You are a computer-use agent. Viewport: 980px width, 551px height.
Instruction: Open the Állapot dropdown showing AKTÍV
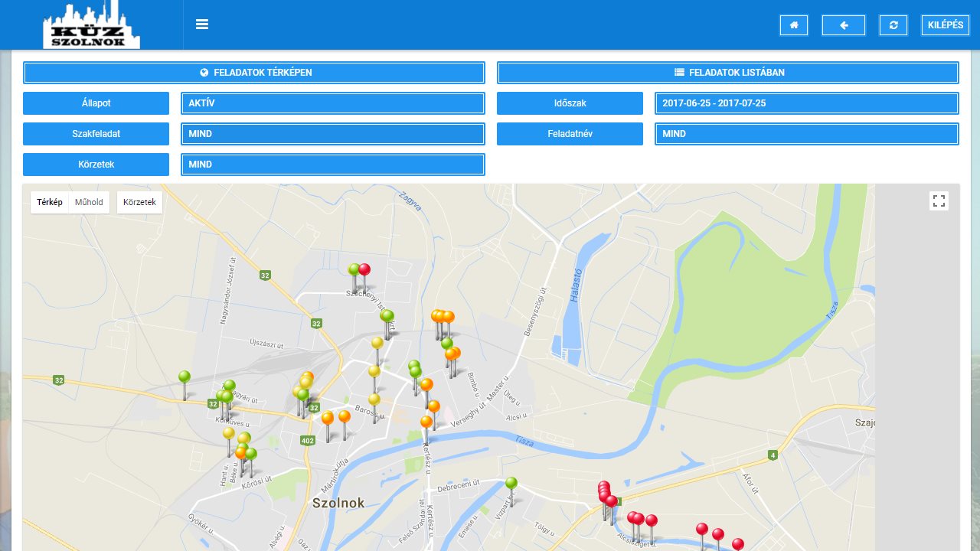(332, 103)
